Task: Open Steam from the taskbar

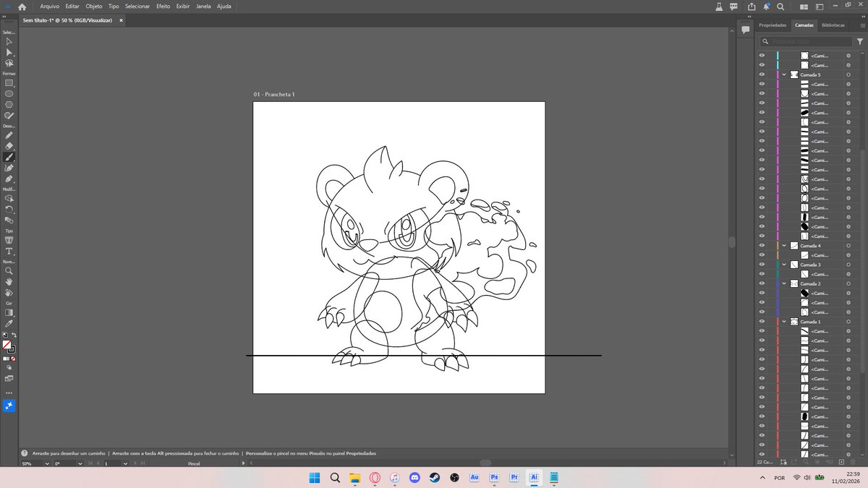Action: tap(434, 478)
